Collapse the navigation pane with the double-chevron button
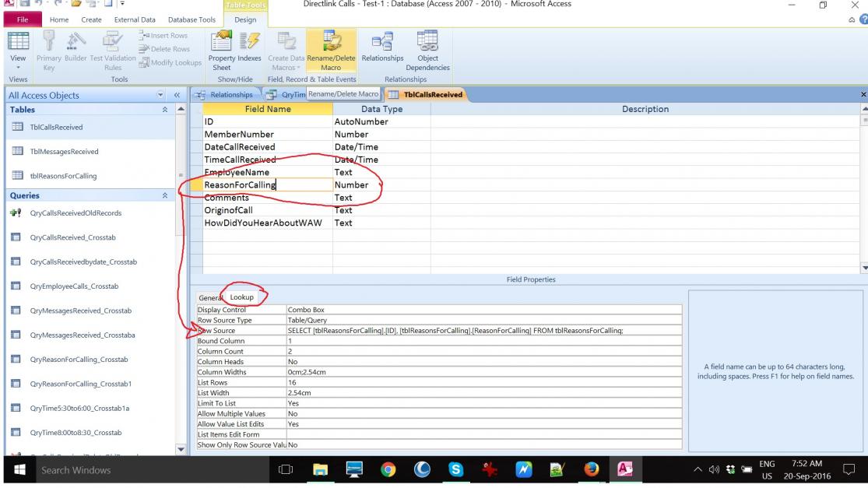 pyautogui.click(x=177, y=95)
